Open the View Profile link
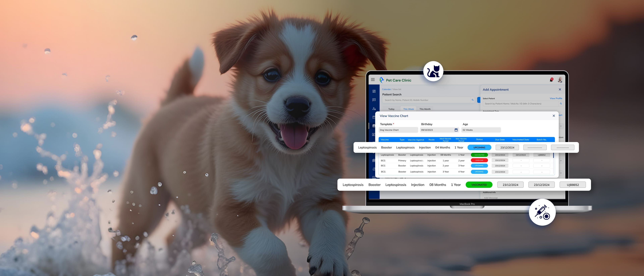This screenshot has width=644, height=276. (556, 98)
